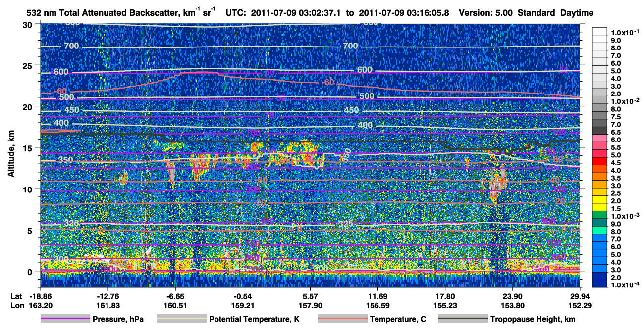The width and height of the screenshot is (644, 330).
Task: Click the latitude value '11.69'
Action: (x=377, y=296)
